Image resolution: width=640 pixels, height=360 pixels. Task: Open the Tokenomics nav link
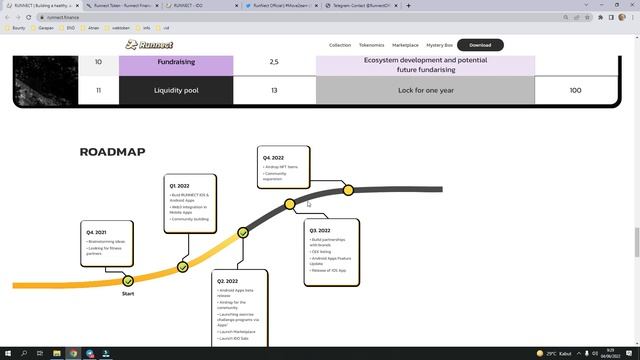point(371,45)
